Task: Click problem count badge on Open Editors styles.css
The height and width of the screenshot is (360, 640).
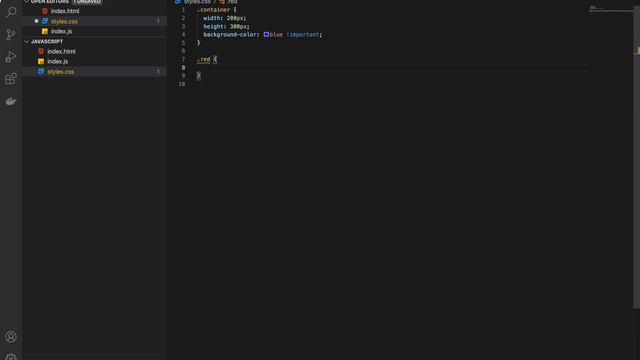Action: click(x=158, y=21)
